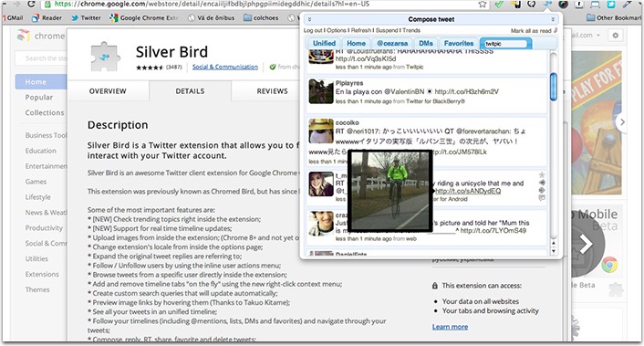
Task: Open Options in Silver Bird popup
Action: pos(337,30)
